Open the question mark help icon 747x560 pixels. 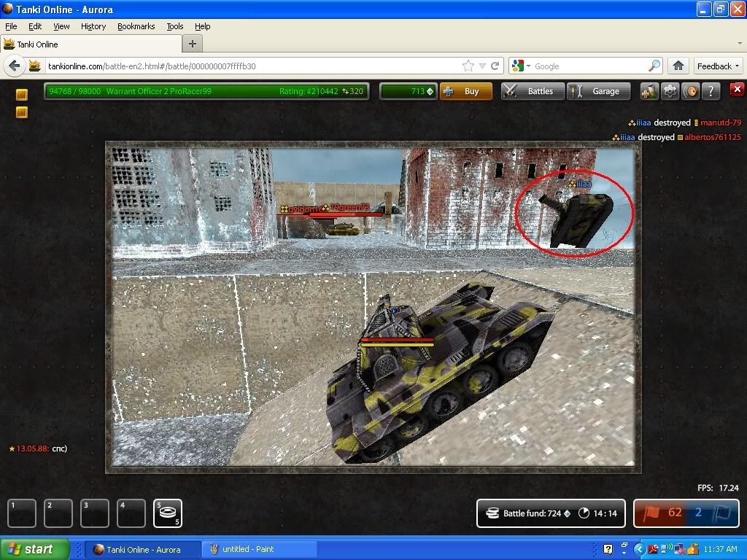click(x=711, y=91)
